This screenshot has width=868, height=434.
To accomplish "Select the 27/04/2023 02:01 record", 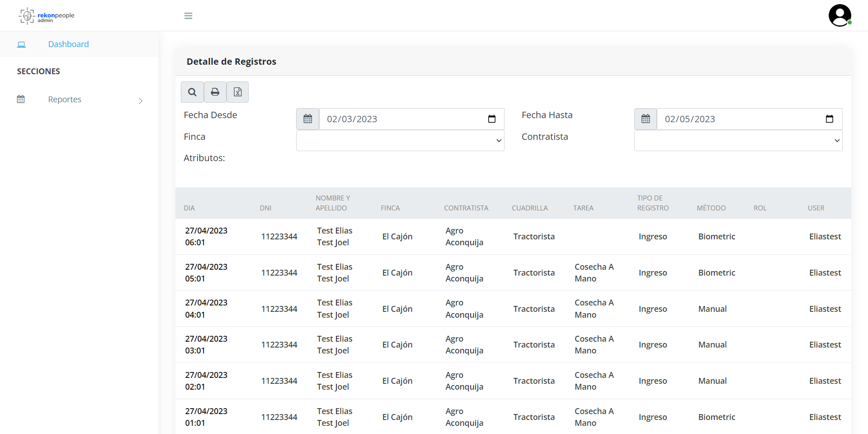I will click(x=513, y=381).
